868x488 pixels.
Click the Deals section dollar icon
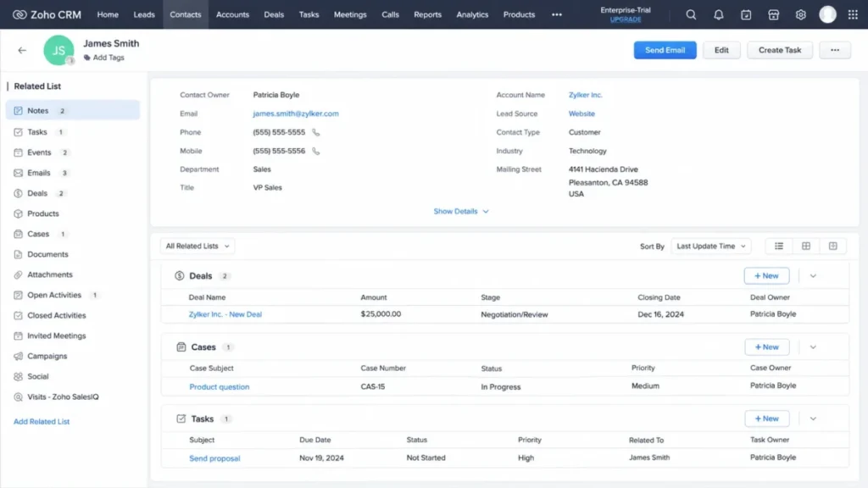pos(180,275)
